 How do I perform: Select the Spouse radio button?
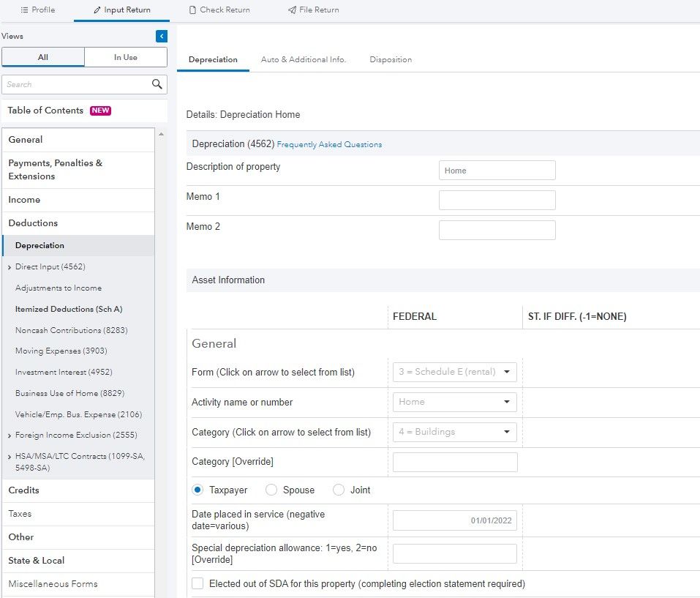271,490
